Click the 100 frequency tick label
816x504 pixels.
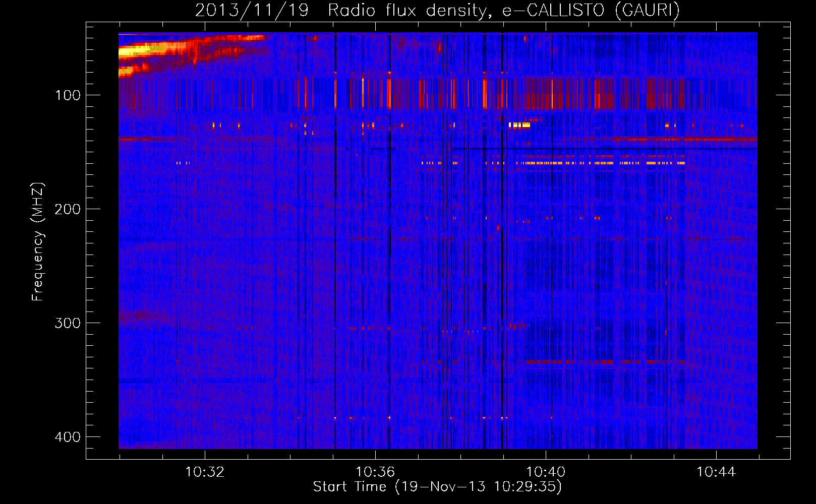tap(68, 95)
